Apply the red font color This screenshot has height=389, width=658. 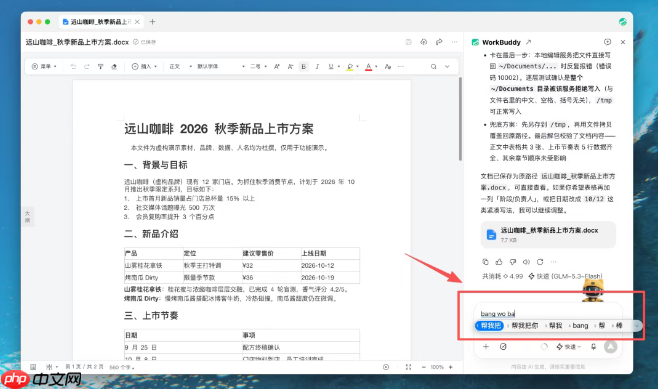pyautogui.click(x=368, y=66)
